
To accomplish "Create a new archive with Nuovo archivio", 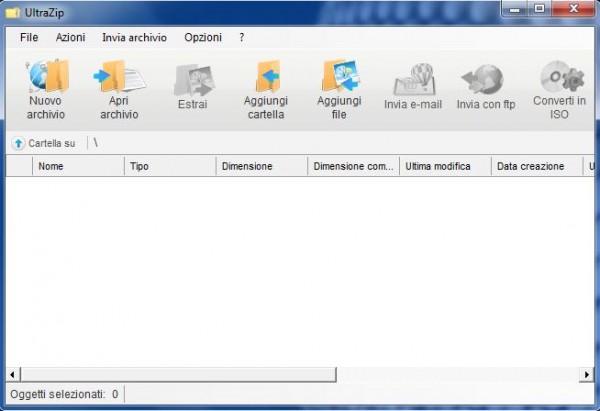I will pyautogui.click(x=46, y=90).
